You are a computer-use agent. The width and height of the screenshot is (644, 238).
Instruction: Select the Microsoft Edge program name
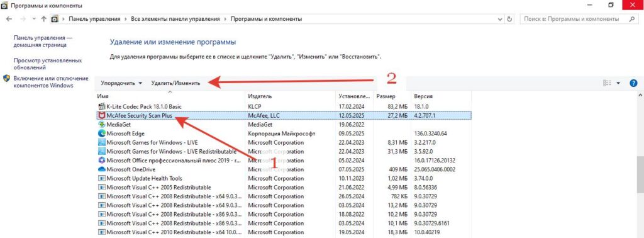(x=125, y=133)
